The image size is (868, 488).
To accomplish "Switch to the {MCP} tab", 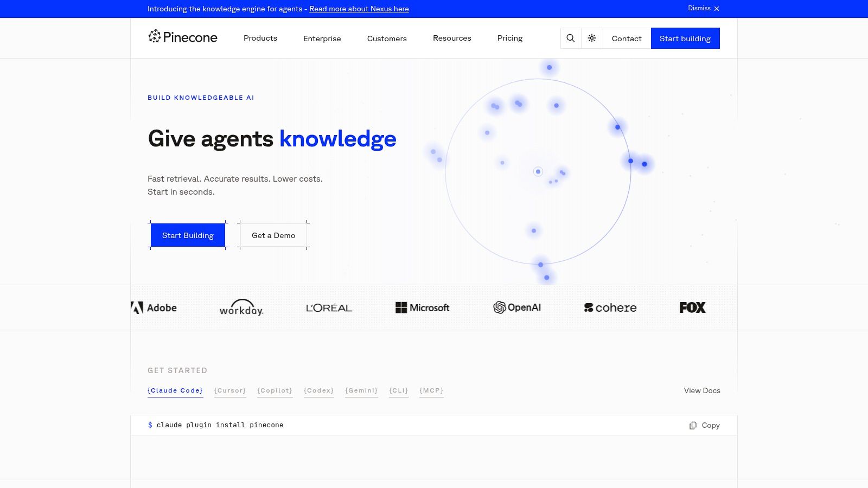I will click(431, 390).
